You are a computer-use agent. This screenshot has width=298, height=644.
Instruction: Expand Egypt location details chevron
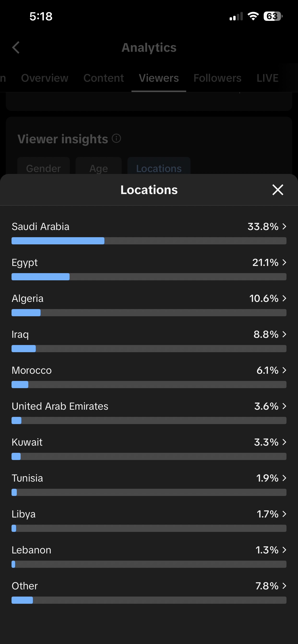pos(284,263)
